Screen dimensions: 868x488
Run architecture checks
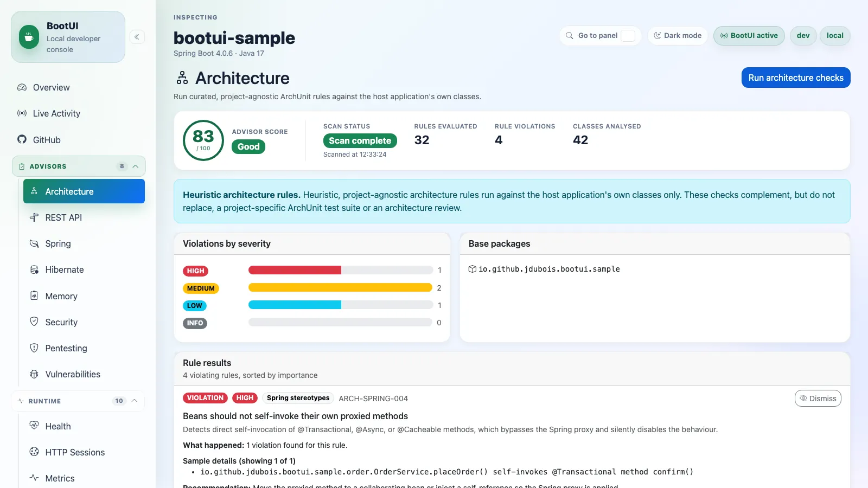coord(796,78)
